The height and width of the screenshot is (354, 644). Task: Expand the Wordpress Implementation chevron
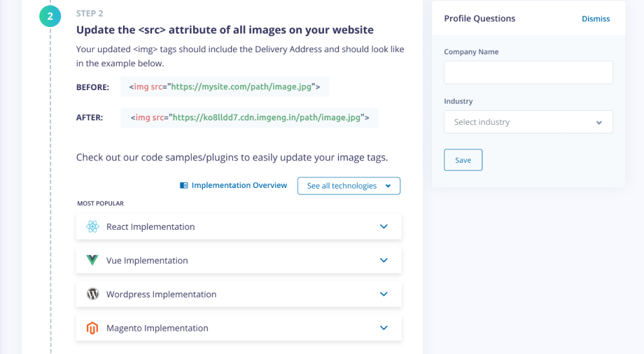tap(384, 294)
